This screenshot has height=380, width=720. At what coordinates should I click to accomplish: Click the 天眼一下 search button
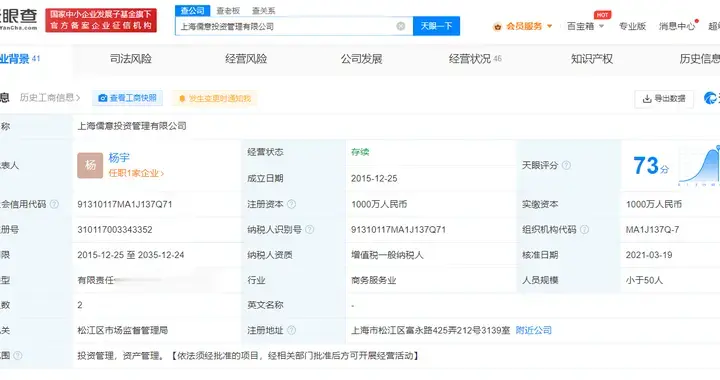click(x=436, y=26)
